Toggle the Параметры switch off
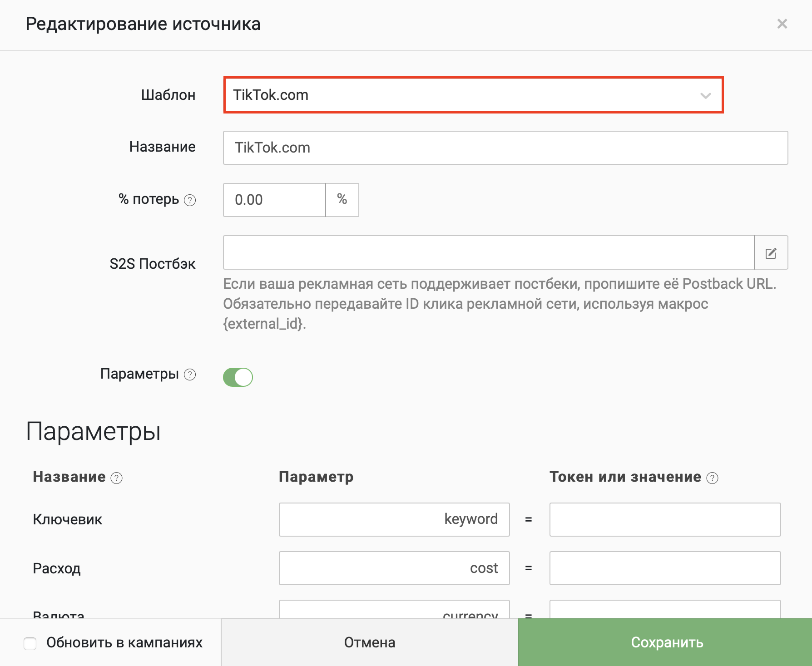Image resolution: width=812 pixels, height=666 pixels. 238,377
